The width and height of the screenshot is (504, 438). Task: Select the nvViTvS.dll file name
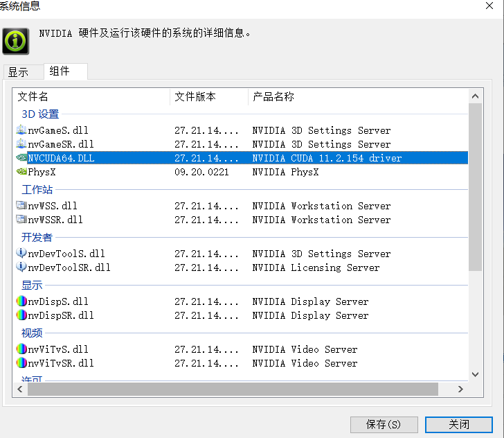tap(58, 349)
